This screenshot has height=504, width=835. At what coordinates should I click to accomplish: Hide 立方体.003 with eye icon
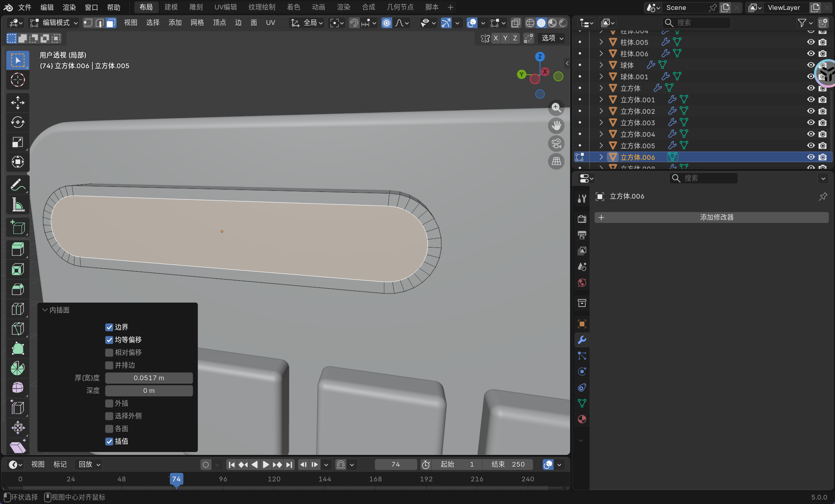pos(810,123)
